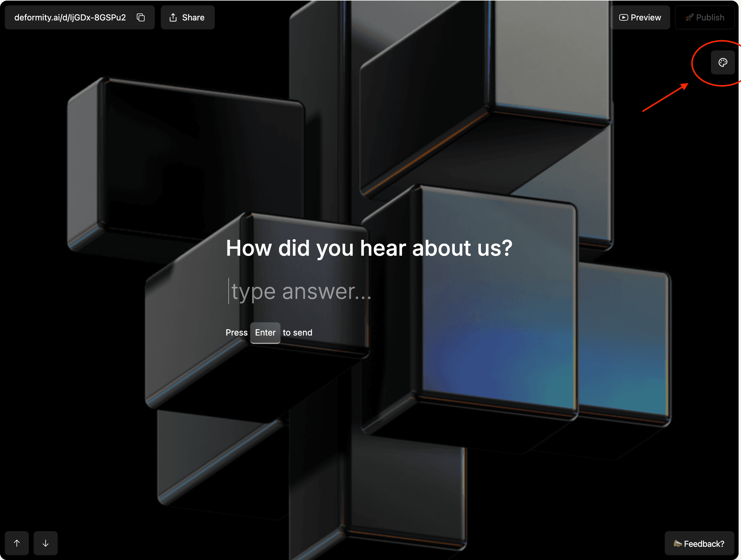Select the 'How did you hear about us?' heading
Image resolution: width=741 pixels, height=560 pixels.
coord(369,248)
